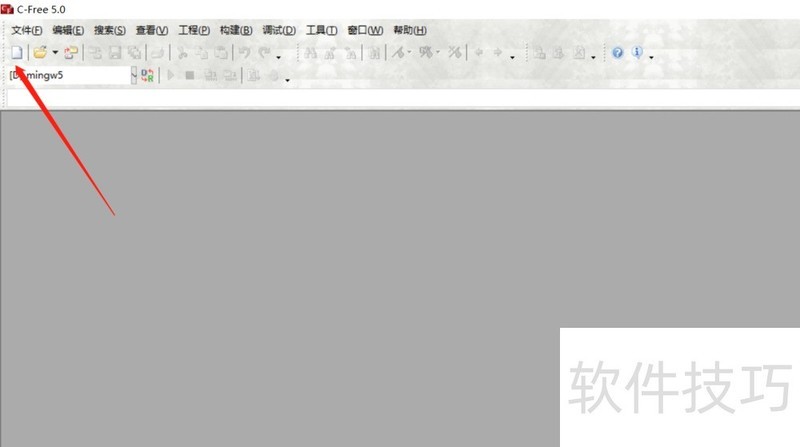Toggle Debug/Release mode with the D R icon
The height and width of the screenshot is (447, 800).
coord(147,76)
